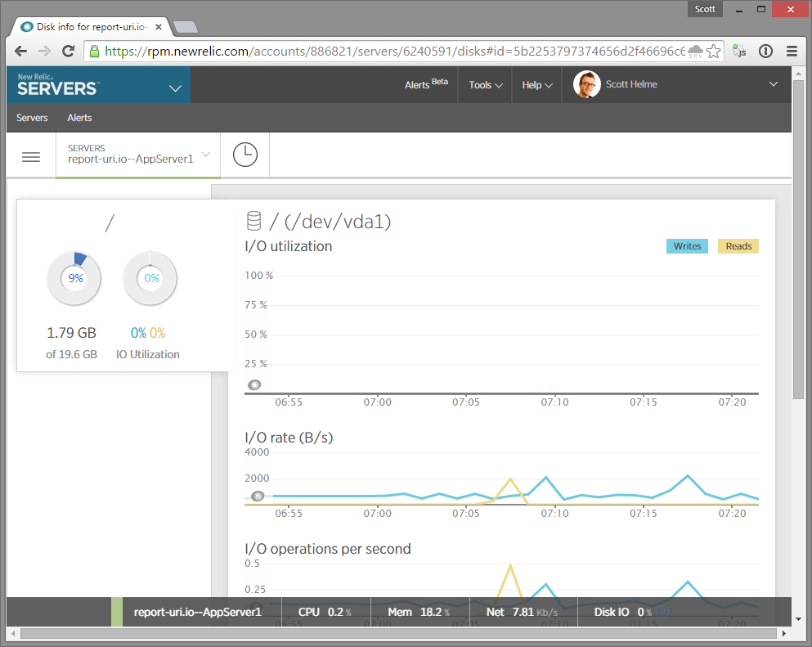Toggle the Writes legend swatch
This screenshot has width=812, height=647.
(687, 246)
